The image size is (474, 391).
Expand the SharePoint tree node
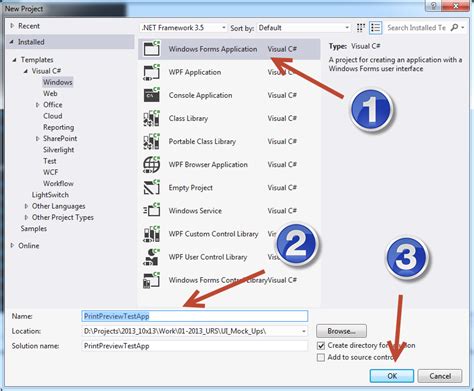[37, 139]
